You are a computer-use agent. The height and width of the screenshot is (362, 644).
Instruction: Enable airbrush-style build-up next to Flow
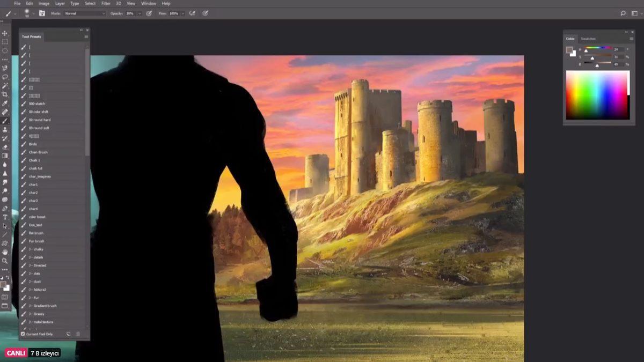coord(192,13)
